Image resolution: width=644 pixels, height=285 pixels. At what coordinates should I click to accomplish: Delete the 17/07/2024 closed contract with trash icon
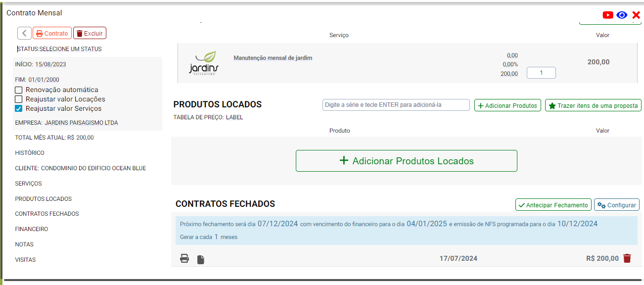click(627, 258)
